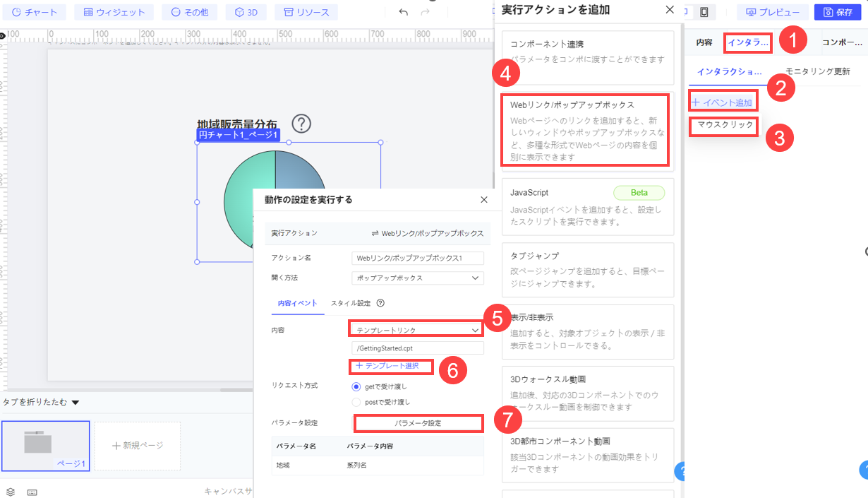Viewport: 868px width, 498px height.
Task: Open the チャート menu in the toolbar
Action: pos(35,12)
